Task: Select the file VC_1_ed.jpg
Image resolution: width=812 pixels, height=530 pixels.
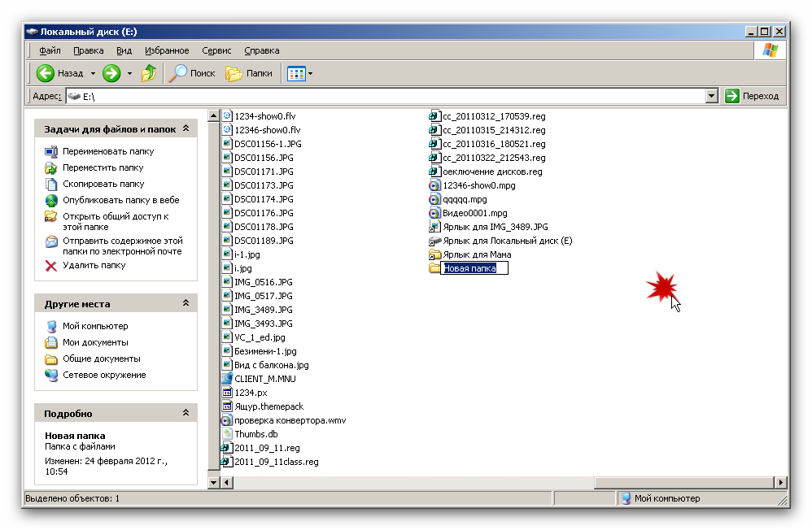Action: [x=260, y=337]
